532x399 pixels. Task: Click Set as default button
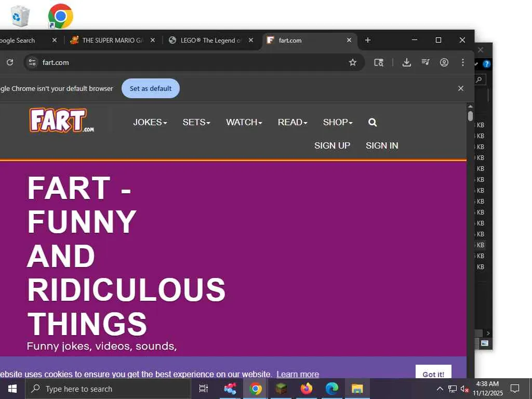(x=151, y=88)
